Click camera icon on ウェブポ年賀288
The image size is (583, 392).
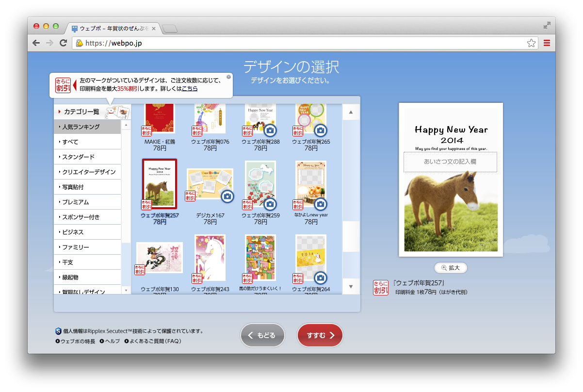click(271, 130)
